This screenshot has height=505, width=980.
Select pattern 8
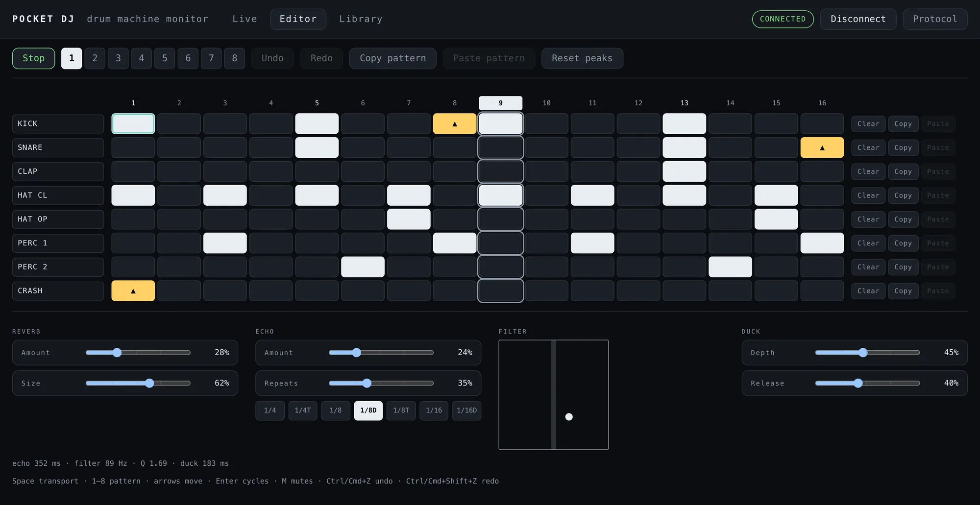pyautogui.click(x=234, y=58)
